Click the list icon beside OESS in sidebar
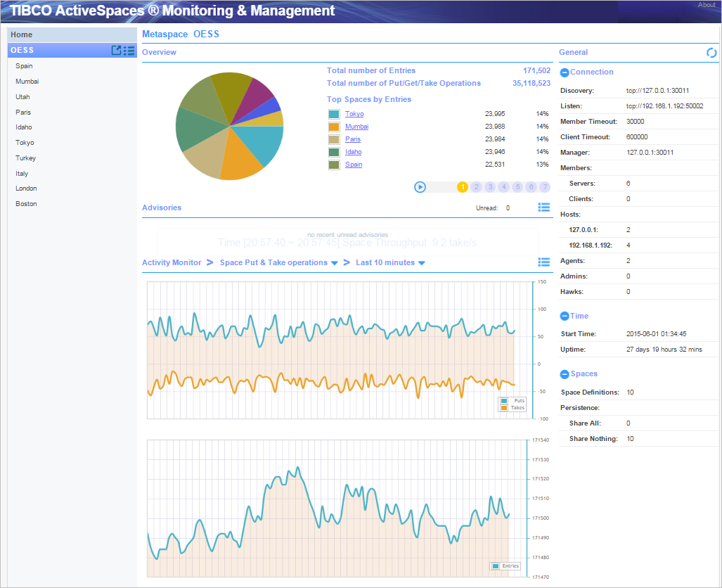 tap(129, 51)
